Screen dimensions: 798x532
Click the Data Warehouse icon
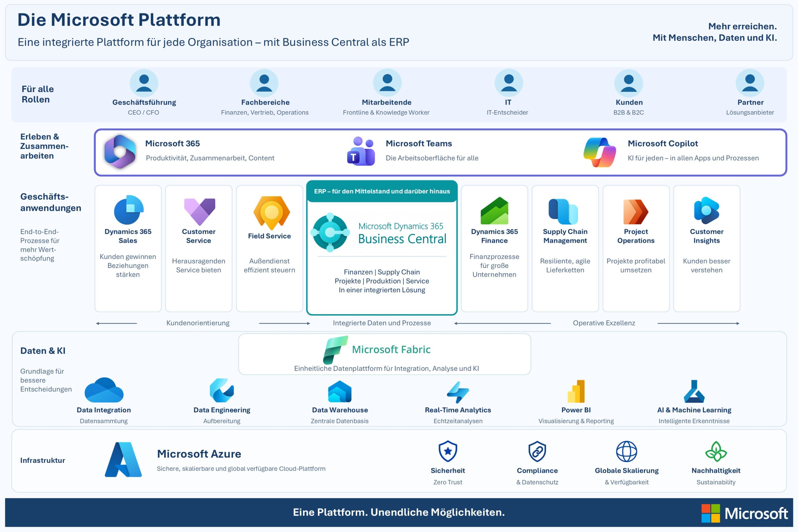point(340,391)
